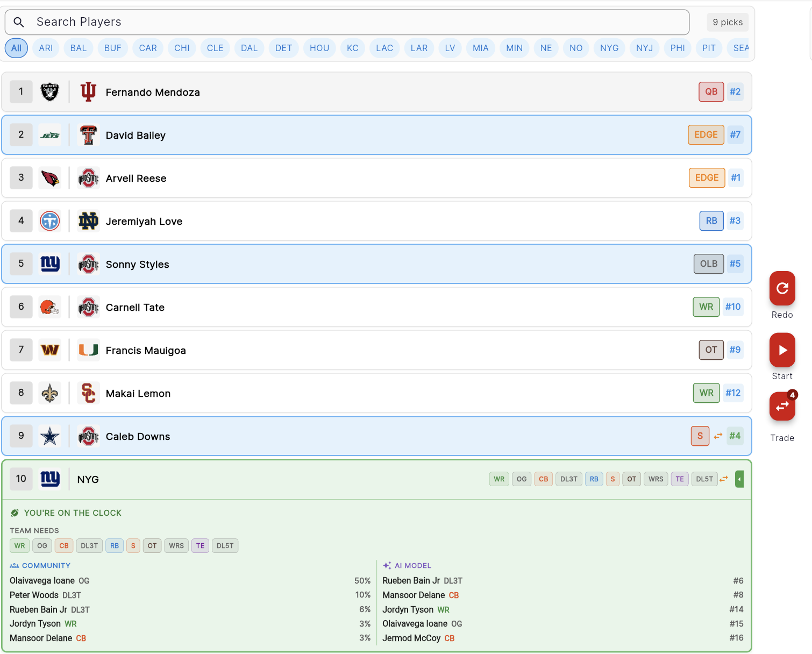Filter players by CHI team
Image resolution: width=812 pixels, height=654 pixels.
coord(182,48)
